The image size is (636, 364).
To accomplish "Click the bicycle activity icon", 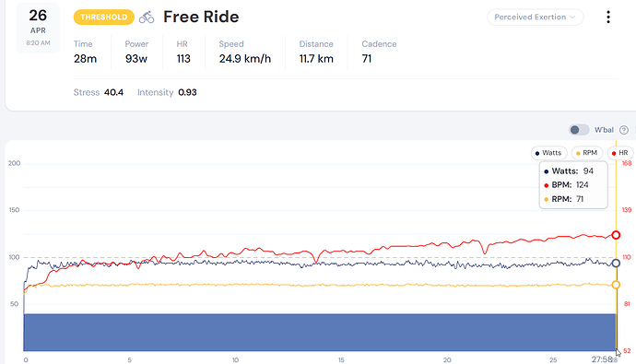I will [x=147, y=17].
